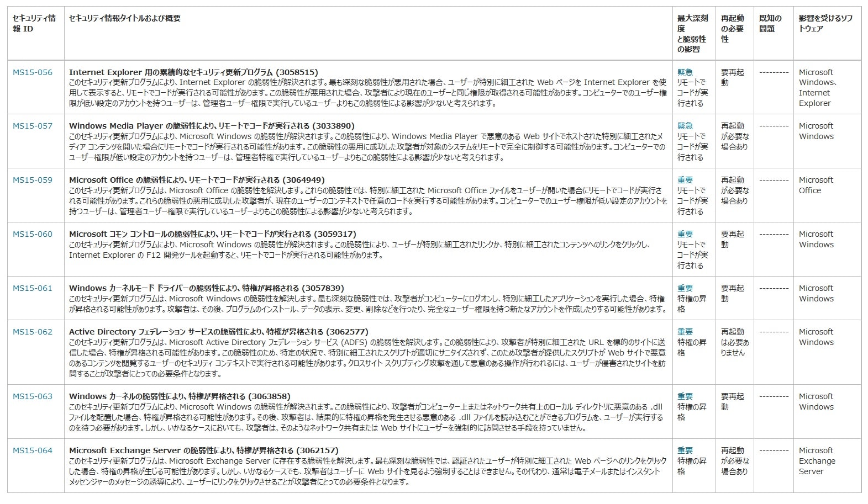Click 重要 severity link for MS15-059
The height and width of the screenshot is (504, 868).
coord(685,180)
